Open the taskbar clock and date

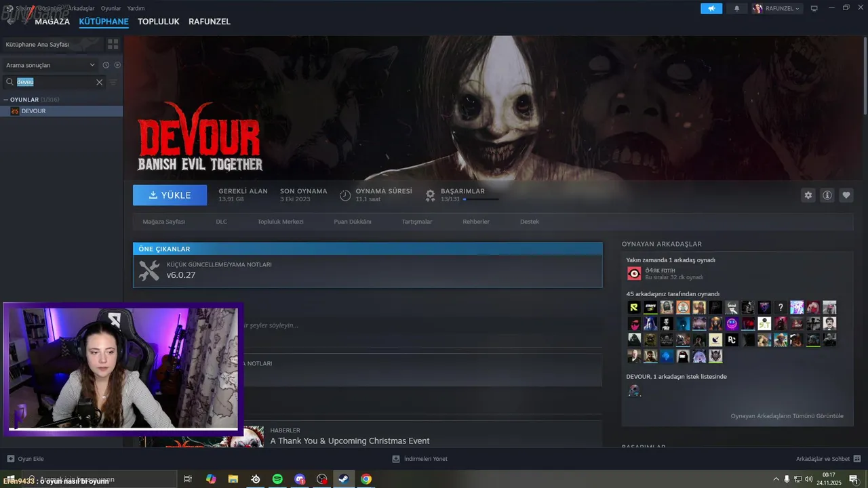[x=829, y=479]
